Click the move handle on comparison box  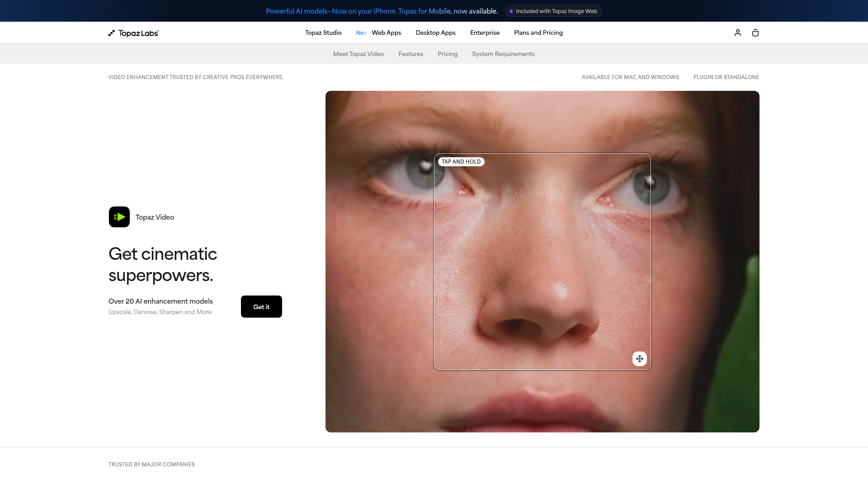[640, 359]
